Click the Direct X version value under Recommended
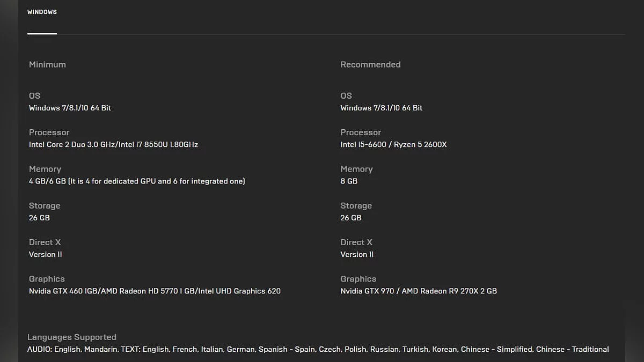This screenshot has height=362, width=644. [357, 254]
